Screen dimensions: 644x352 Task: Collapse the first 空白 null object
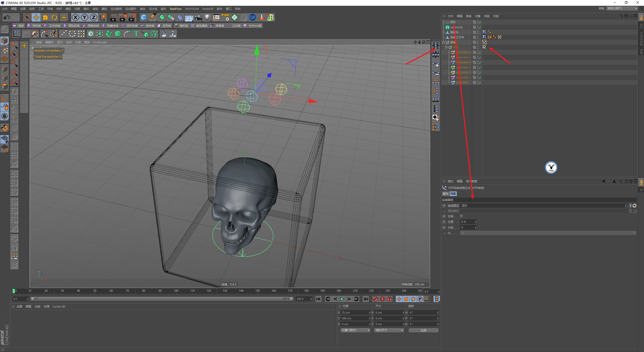click(x=444, y=42)
